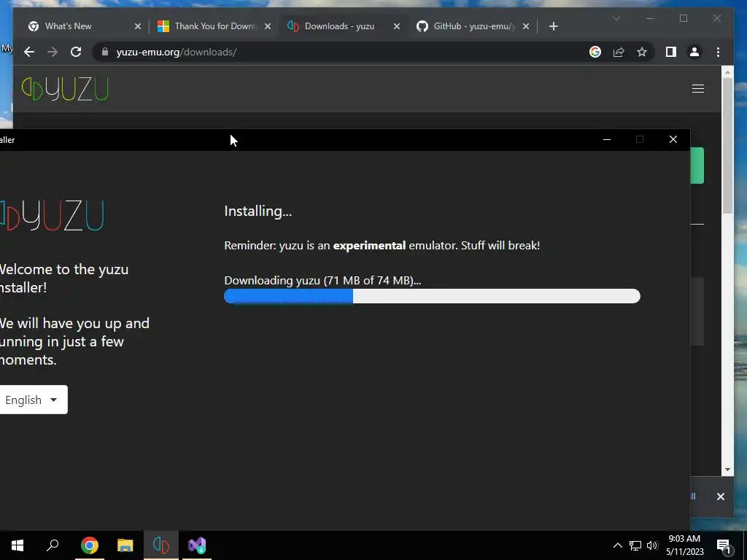The height and width of the screenshot is (560, 747).
Task: Close the Thank You for Download tab
Action: click(x=268, y=26)
